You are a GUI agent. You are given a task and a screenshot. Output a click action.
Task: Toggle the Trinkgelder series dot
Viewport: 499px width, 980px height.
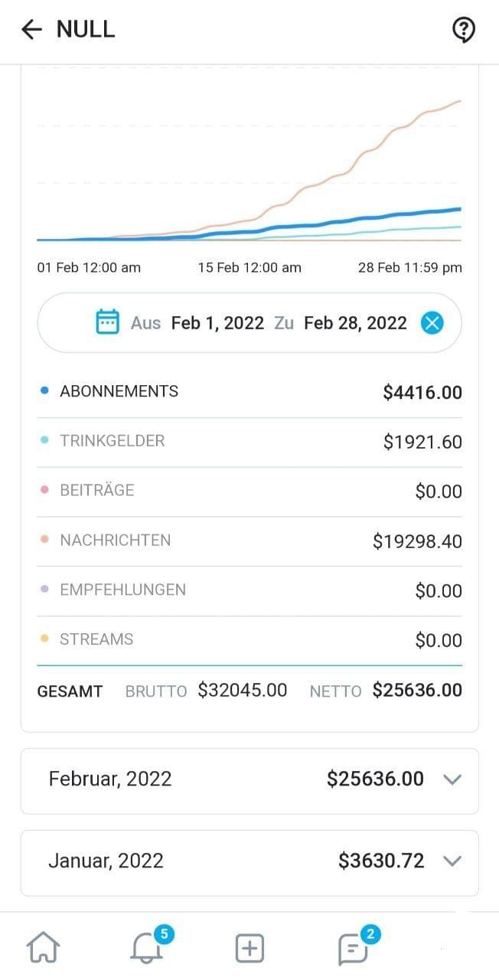click(x=44, y=441)
